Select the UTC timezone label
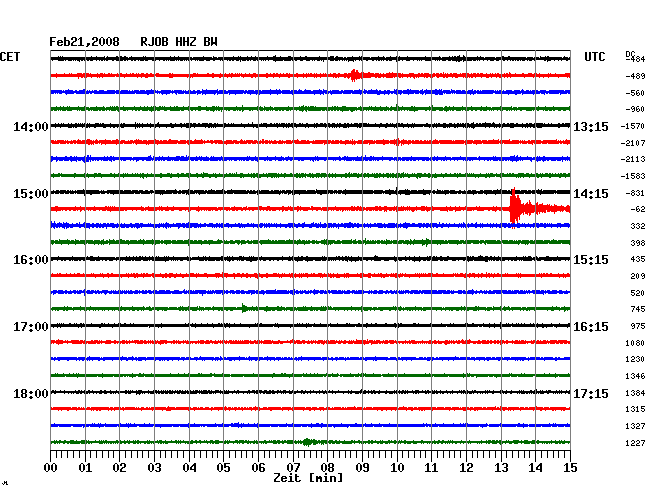 tap(594, 57)
